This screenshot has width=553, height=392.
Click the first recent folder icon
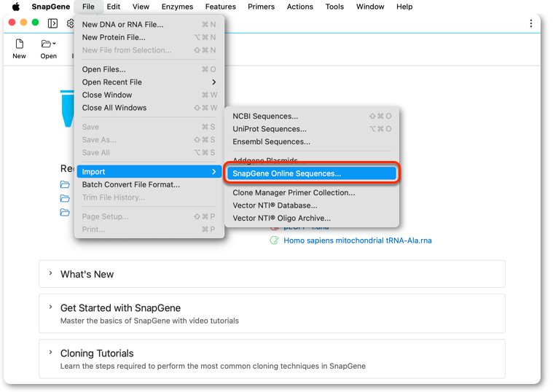coord(65,184)
